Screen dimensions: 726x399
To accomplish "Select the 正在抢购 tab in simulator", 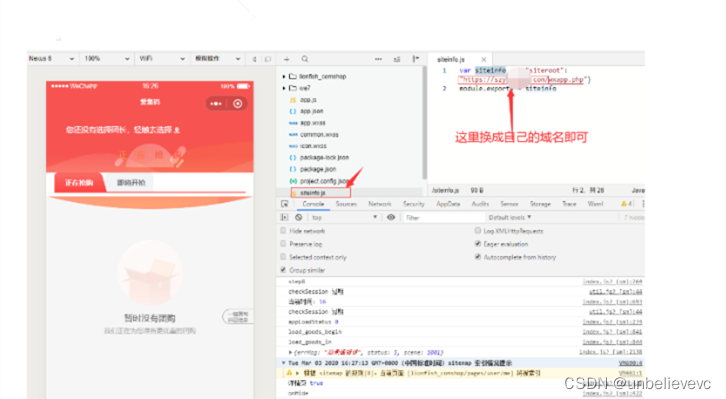I will (79, 182).
